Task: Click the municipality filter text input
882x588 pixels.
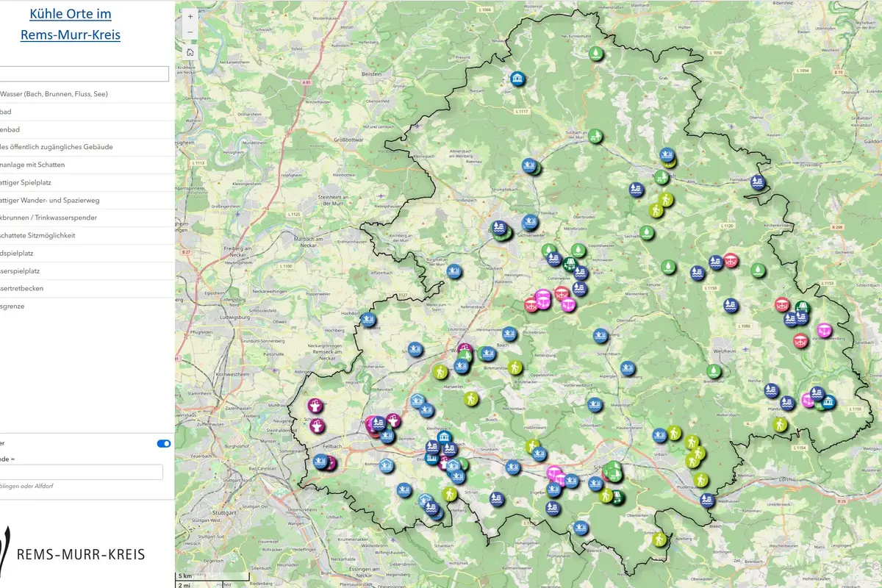Action: (79, 472)
